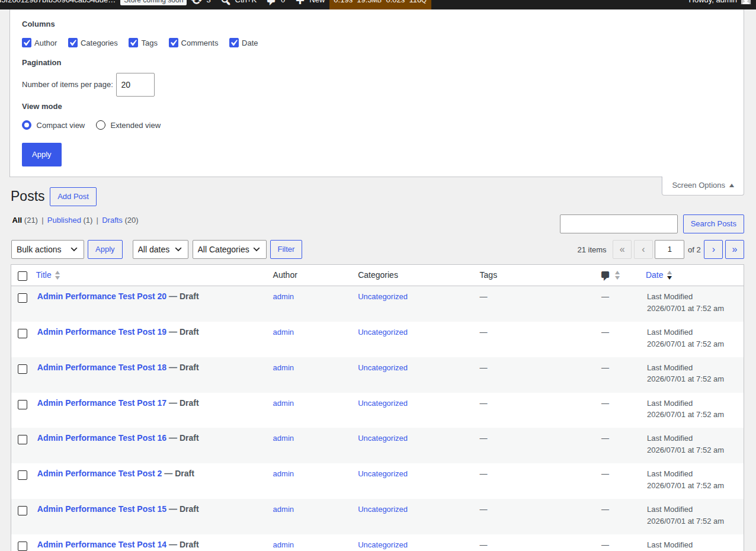
Task: Apply the selected bulk action
Action: tap(105, 249)
